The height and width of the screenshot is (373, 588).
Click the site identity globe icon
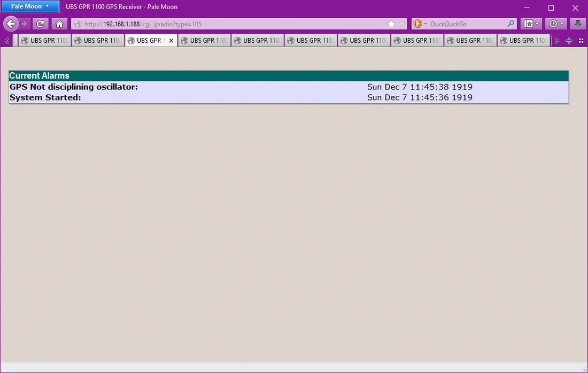pos(78,24)
